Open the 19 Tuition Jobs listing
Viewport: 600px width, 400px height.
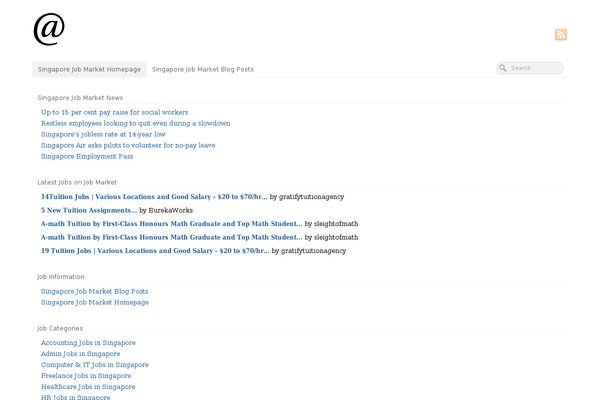(x=155, y=251)
